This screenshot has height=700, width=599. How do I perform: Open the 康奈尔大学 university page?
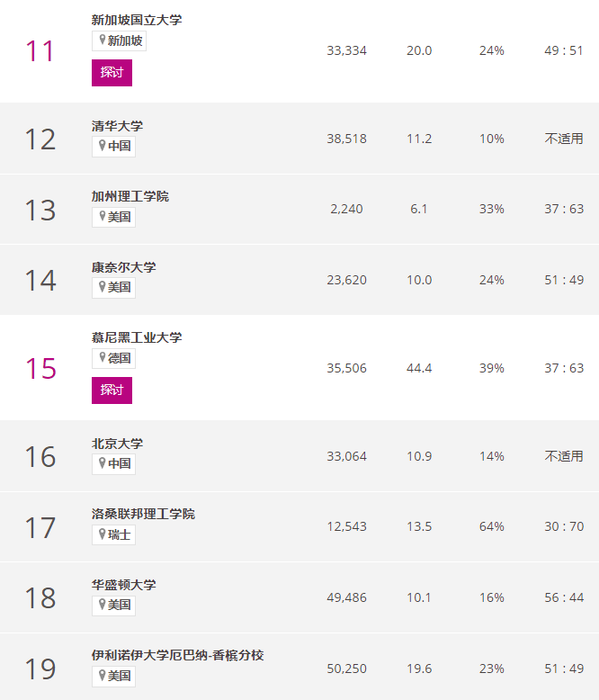123,267
